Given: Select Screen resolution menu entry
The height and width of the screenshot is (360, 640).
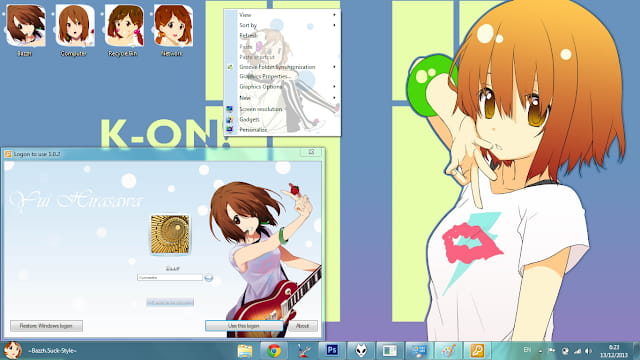Looking at the screenshot, I should (260, 109).
